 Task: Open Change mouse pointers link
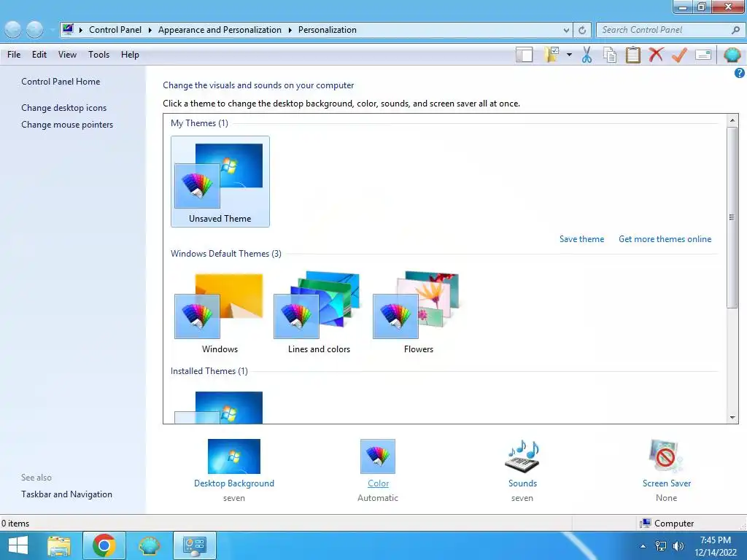[67, 124]
